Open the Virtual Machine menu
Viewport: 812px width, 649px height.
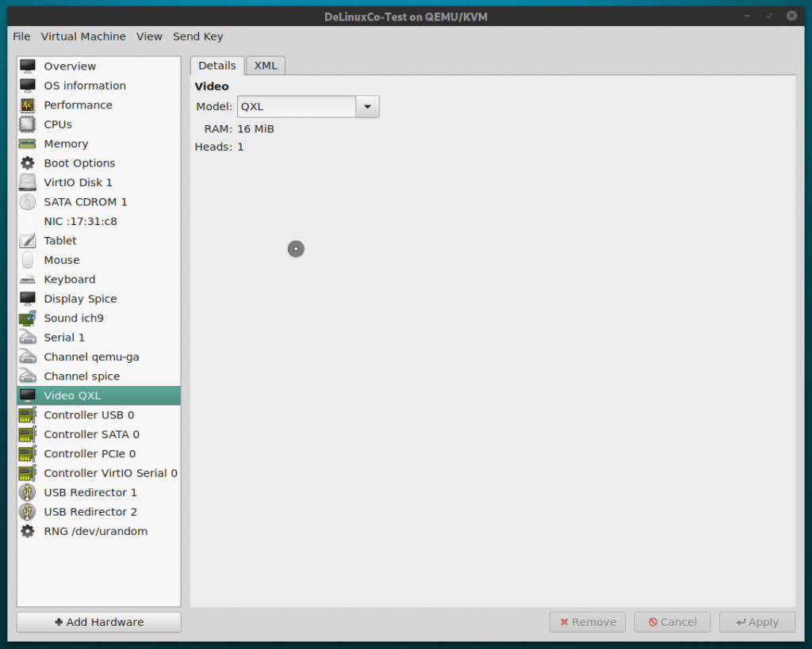[x=83, y=36]
